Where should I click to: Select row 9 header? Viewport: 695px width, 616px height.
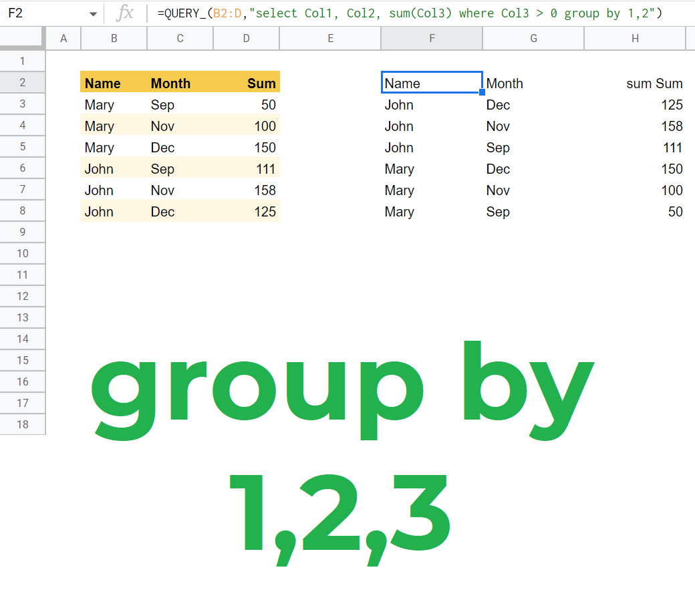pos(23,233)
